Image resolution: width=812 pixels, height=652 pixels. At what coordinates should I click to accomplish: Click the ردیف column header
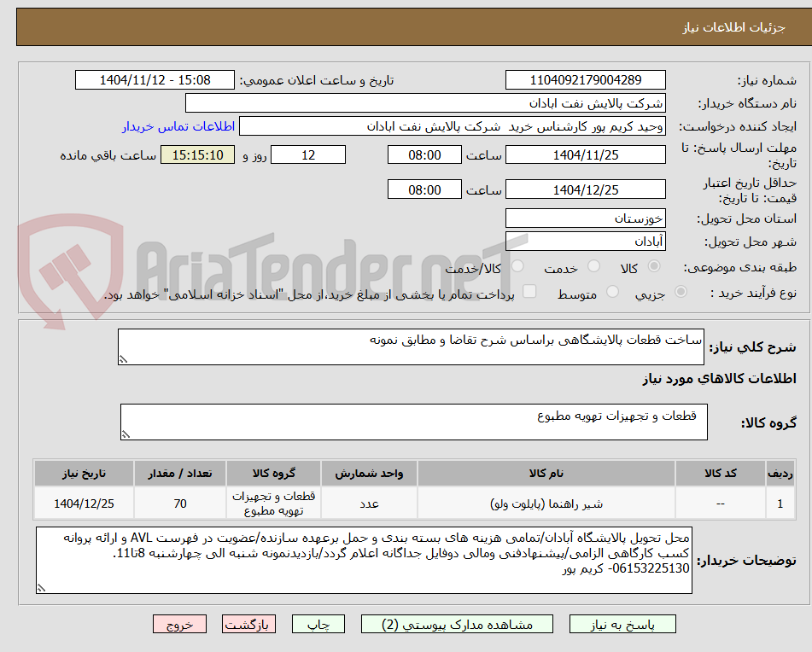[x=780, y=473]
